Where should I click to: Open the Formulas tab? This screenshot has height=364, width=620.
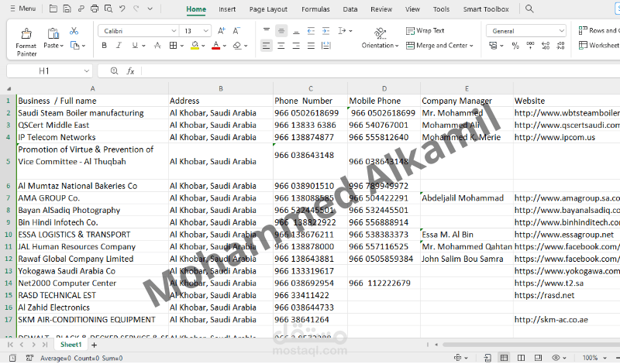click(315, 9)
